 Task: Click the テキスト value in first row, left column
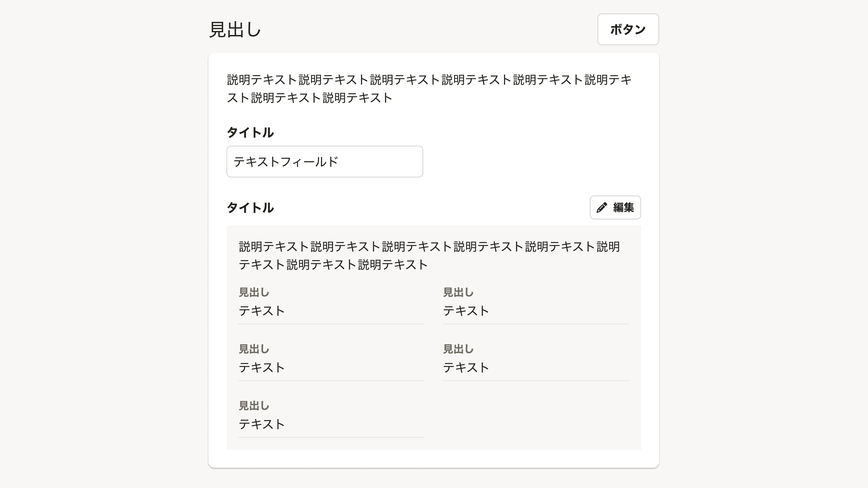[262, 310]
